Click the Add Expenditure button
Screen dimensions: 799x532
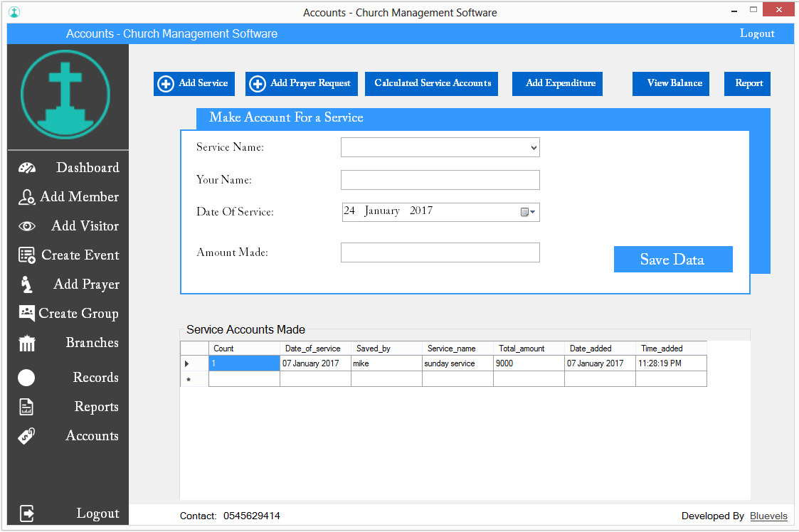coord(560,83)
